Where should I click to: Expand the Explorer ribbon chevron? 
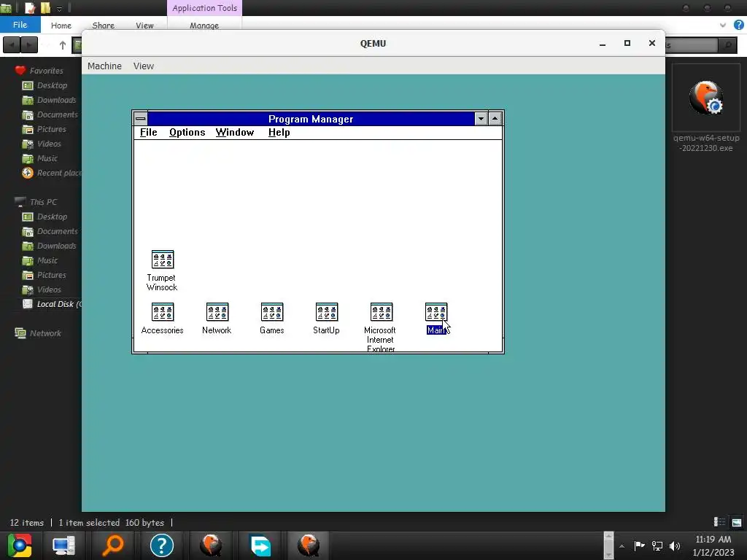723,26
